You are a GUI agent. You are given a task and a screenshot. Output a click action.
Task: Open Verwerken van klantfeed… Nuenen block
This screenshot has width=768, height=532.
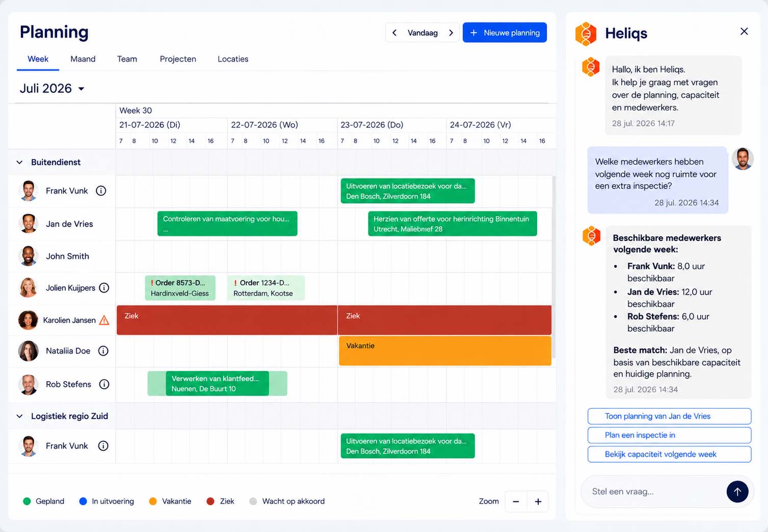pyautogui.click(x=217, y=383)
